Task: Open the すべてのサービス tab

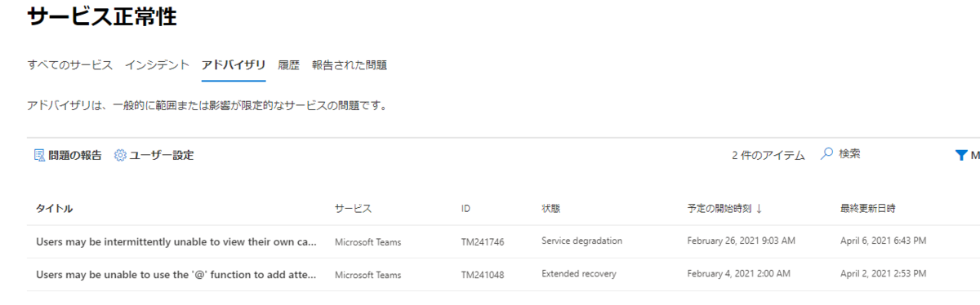Action: [70, 65]
